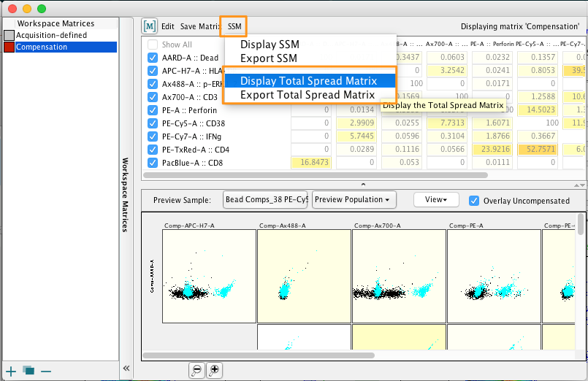The height and width of the screenshot is (381, 588).
Task: Add a new matrix with plus icon
Action: 11,371
